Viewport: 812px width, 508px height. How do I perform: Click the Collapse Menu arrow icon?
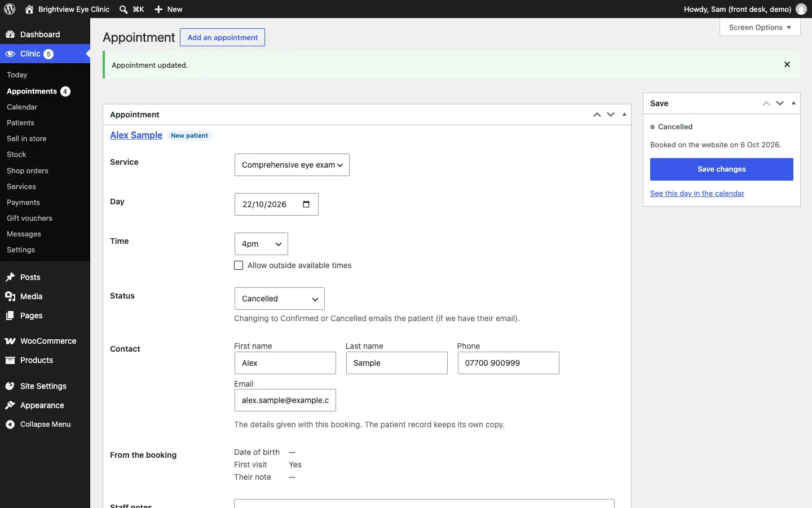coord(10,424)
